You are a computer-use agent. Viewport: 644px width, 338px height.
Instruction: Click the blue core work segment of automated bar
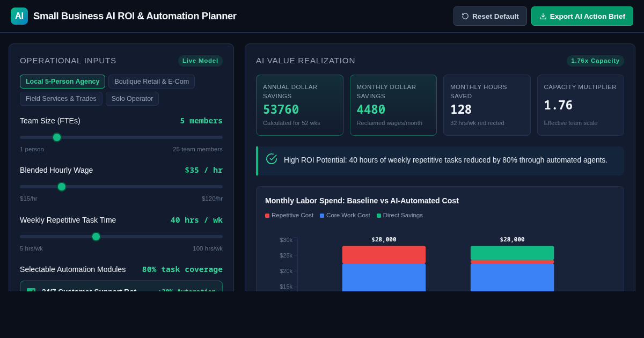tap(512, 277)
